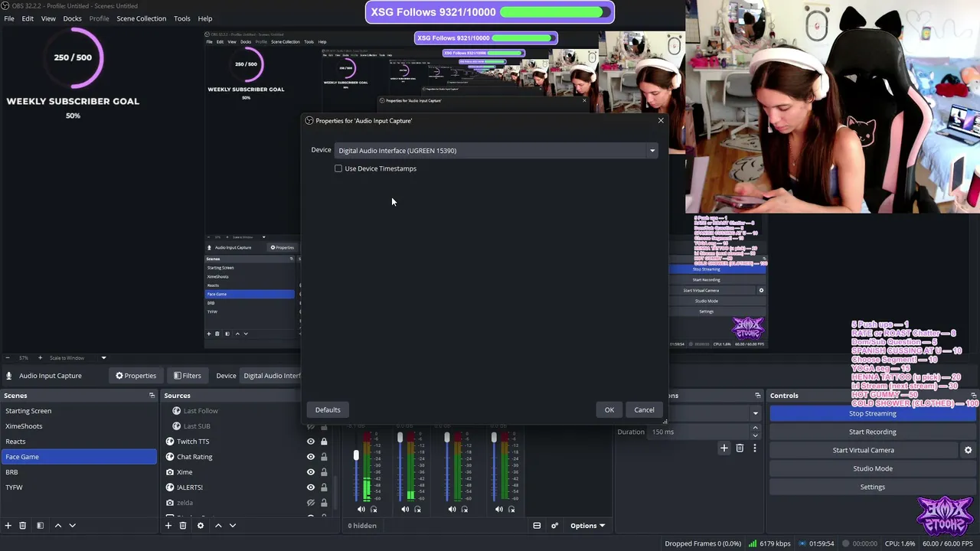
Task: Select the Reacts scene
Action: click(79, 442)
